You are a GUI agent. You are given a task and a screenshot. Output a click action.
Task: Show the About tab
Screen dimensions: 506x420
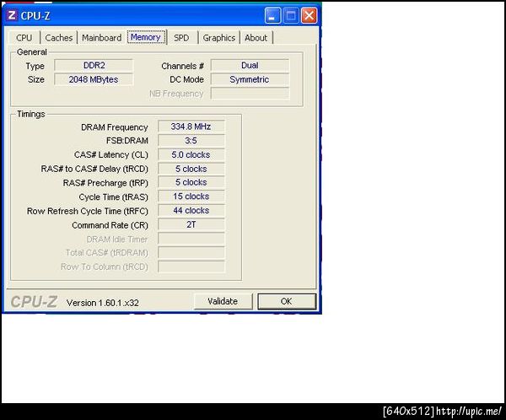tap(256, 38)
